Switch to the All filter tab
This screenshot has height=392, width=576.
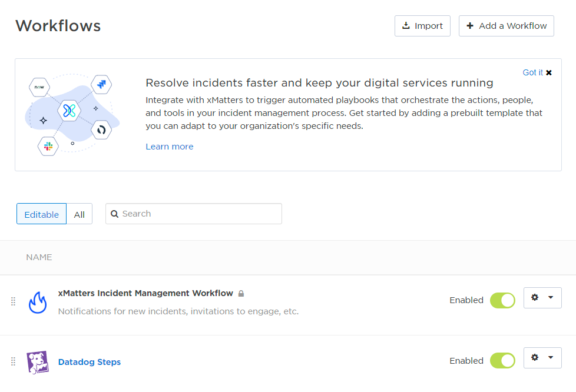(80, 214)
